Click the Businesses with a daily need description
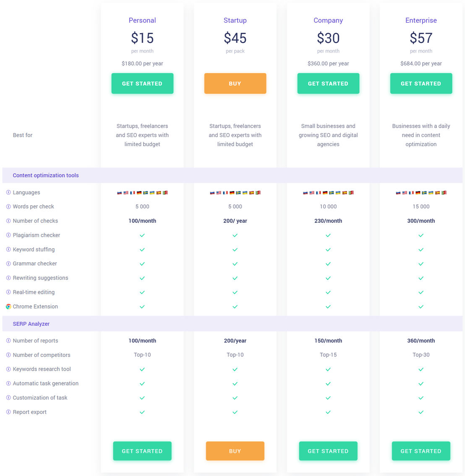The image size is (465, 476). pyautogui.click(x=421, y=135)
